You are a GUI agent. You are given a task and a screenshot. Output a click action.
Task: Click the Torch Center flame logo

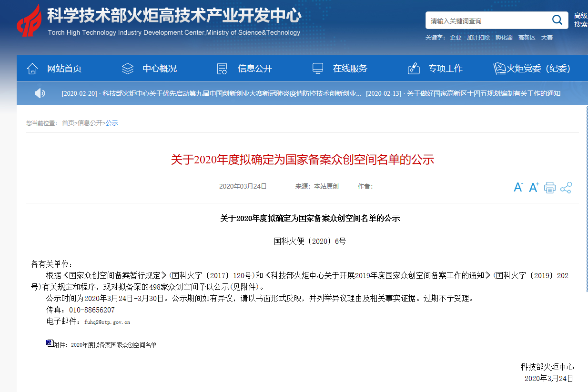pyautogui.click(x=29, y=20)
